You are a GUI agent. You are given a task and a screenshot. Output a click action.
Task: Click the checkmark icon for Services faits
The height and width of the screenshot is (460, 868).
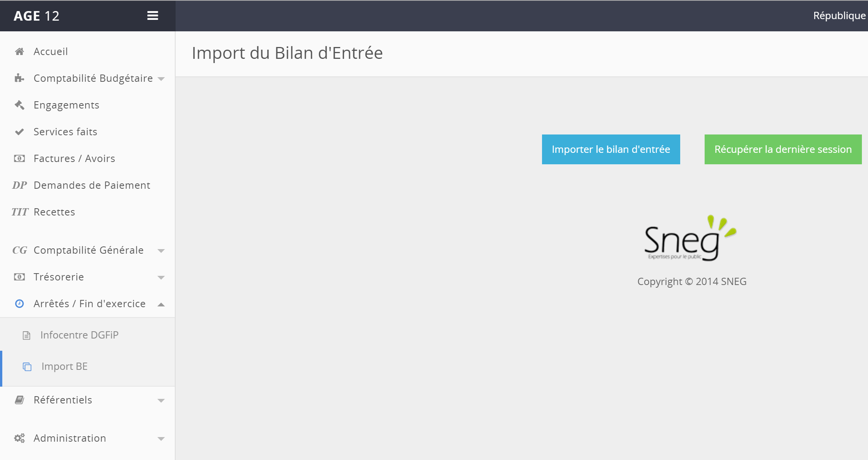[19, 132]
